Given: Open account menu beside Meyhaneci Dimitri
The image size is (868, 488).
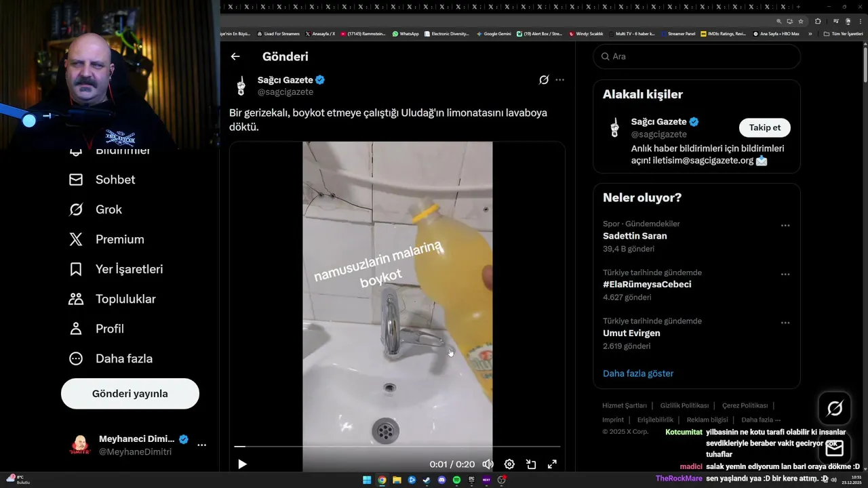Looking at the screenshot, I should coord(202,445).
